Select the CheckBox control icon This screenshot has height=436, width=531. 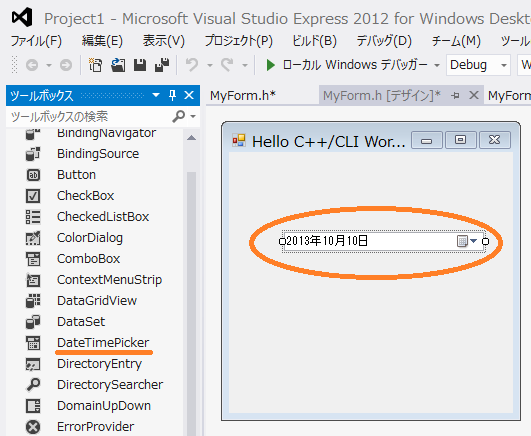tap(33, 196)
